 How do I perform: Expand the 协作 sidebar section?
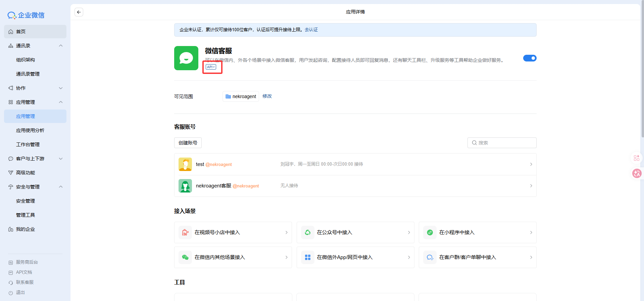[x=61, y=88]
